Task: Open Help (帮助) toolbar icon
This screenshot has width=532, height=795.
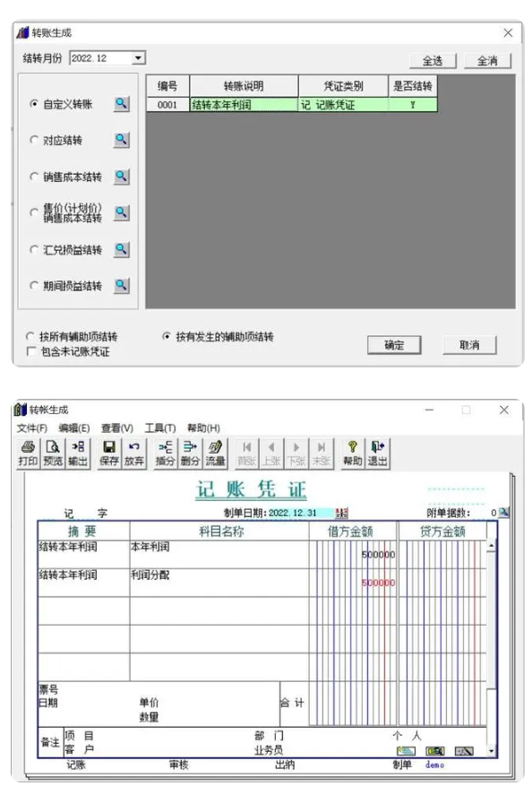Action: pos(353,454)
